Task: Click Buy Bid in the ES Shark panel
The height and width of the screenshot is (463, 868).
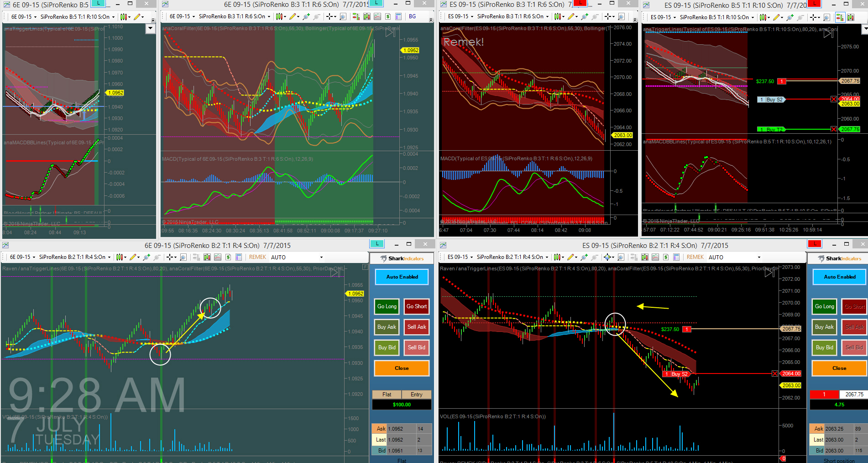Action: [825, 347]
